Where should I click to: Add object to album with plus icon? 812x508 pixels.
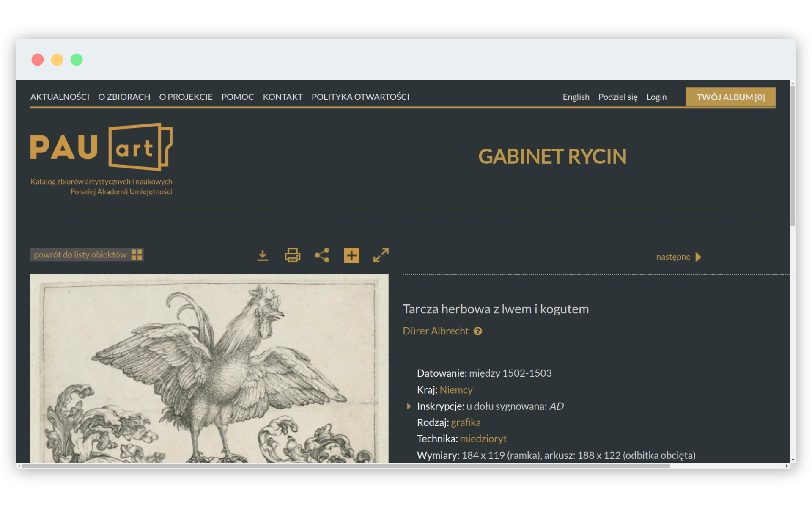click(x=351, y=255)
